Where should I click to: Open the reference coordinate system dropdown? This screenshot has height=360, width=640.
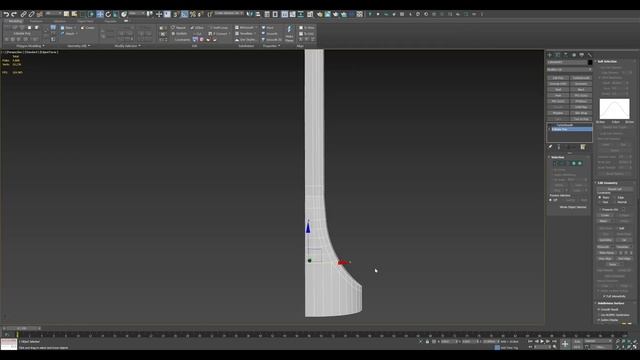pos(138,14)
